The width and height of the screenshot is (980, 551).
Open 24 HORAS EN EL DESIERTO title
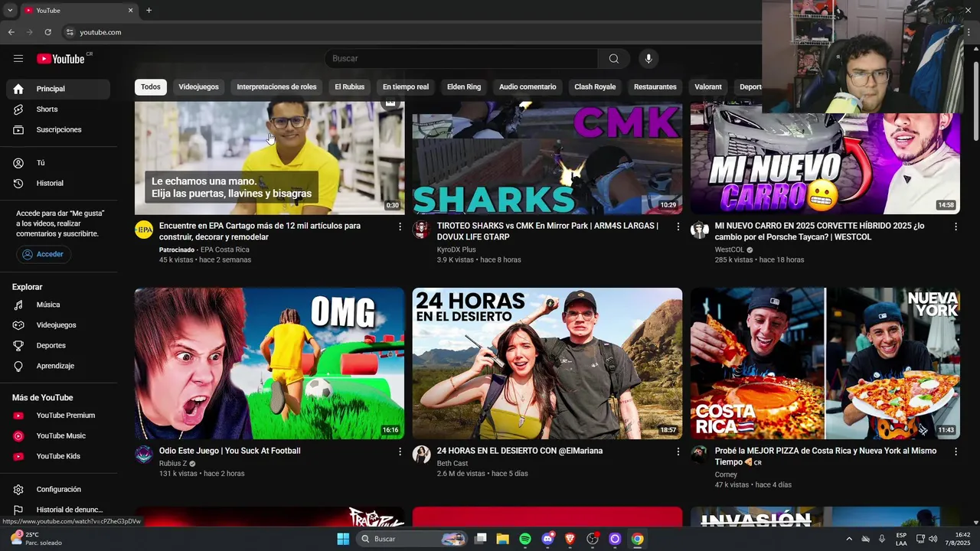[520, 451]
